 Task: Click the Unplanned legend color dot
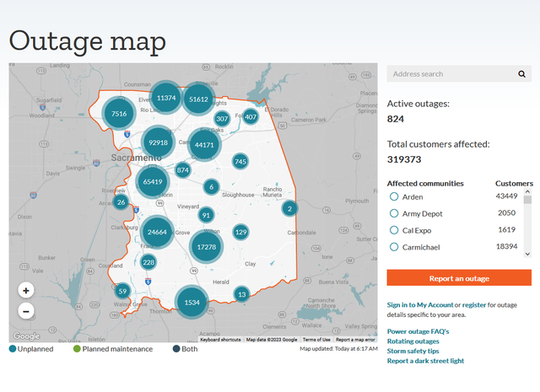tap(13, 349)
